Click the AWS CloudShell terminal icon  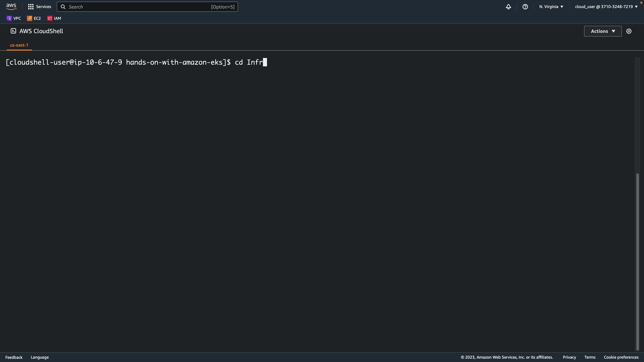(13, 31)
